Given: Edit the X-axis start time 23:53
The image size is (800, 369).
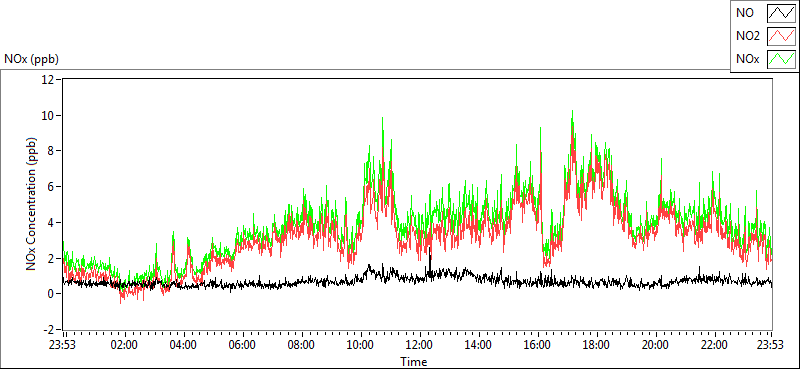Looking at the screenshot, I should click(x=63, y=345).
